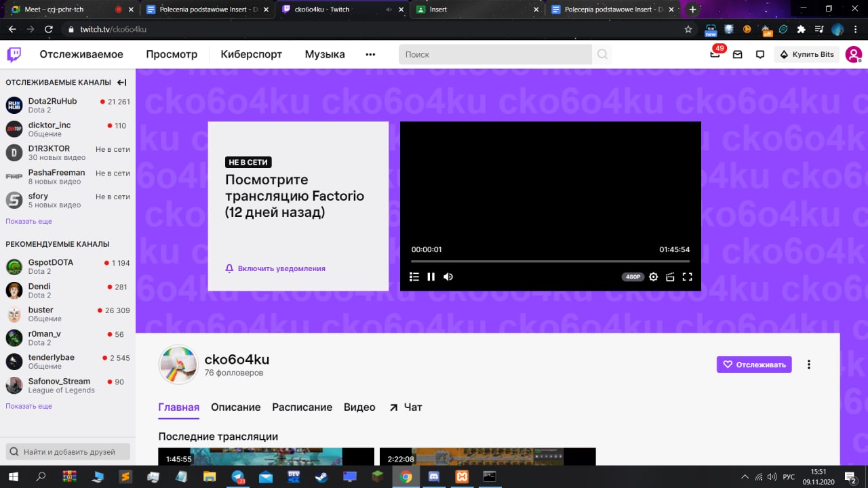
Task: Open the notifications inbox icon
Action: point(738,54)
